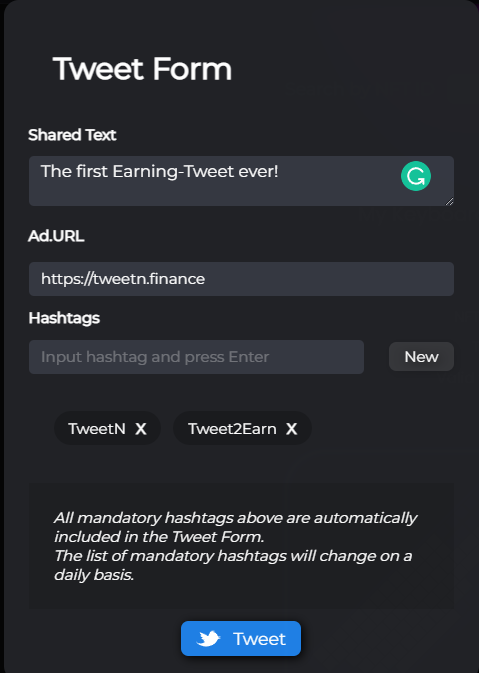Click the Hashtags label
This screenshot has height=673, width=479.
[64, 318]
